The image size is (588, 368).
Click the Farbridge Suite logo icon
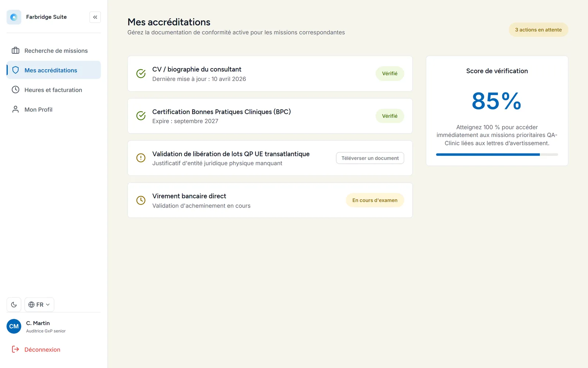(14, 17)
